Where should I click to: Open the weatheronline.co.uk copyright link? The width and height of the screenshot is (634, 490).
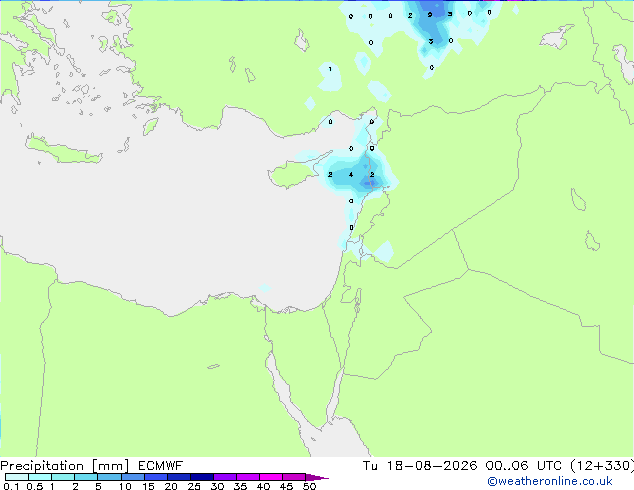click(550, 481)
